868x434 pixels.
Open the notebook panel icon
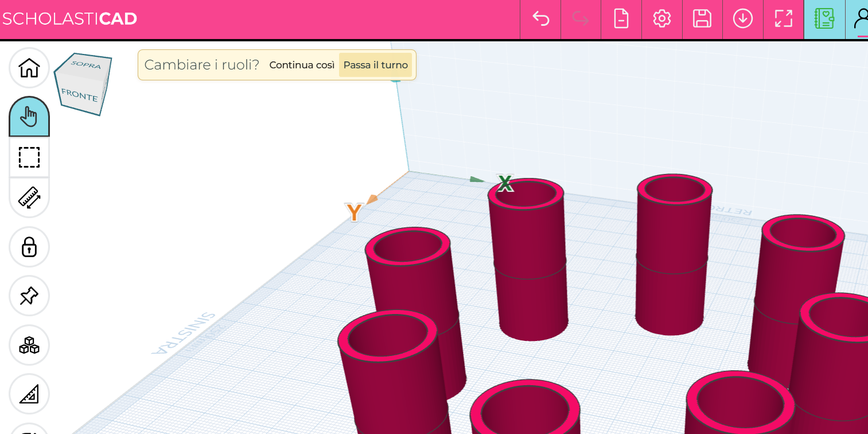[824, 19]
